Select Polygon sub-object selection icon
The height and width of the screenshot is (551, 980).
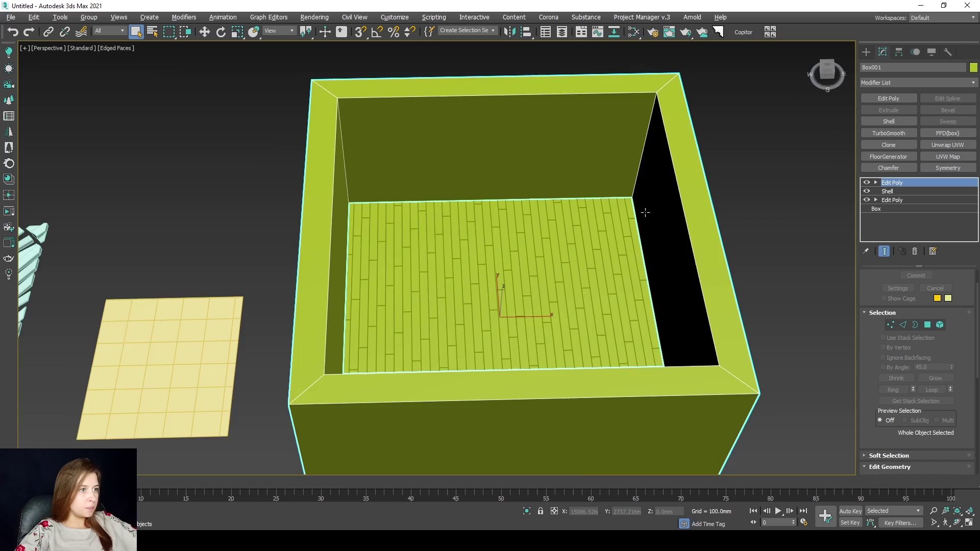coord(927,324)
